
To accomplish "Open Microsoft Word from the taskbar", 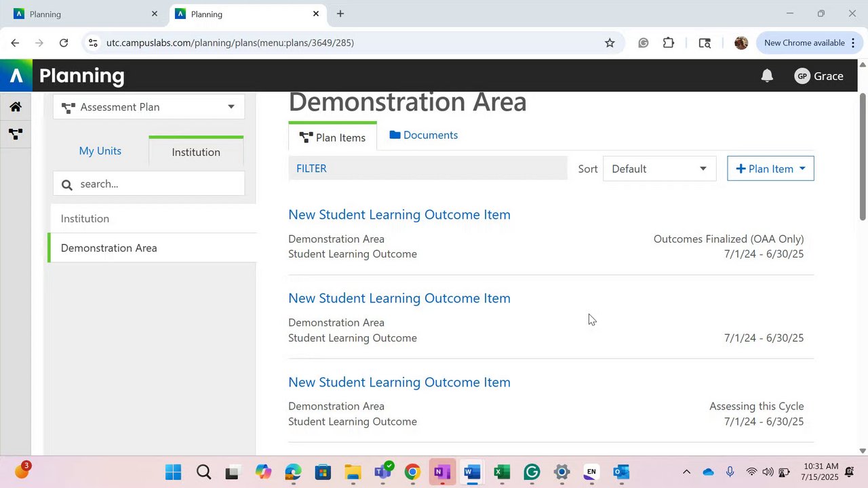I will point(472,472).
